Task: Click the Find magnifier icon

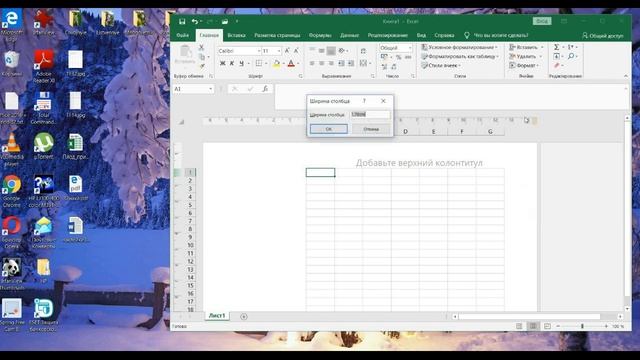Action: (x=571, y=56)
